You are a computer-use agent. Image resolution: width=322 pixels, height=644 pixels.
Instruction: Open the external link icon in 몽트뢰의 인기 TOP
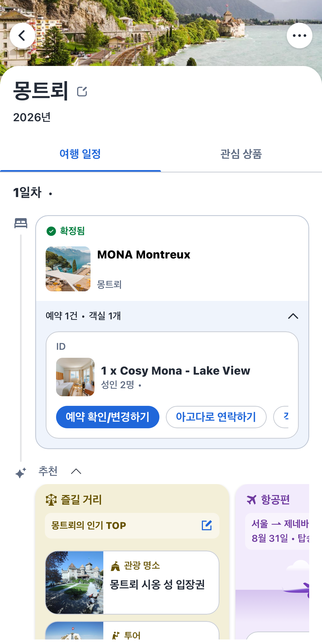(x=207, y=525)
